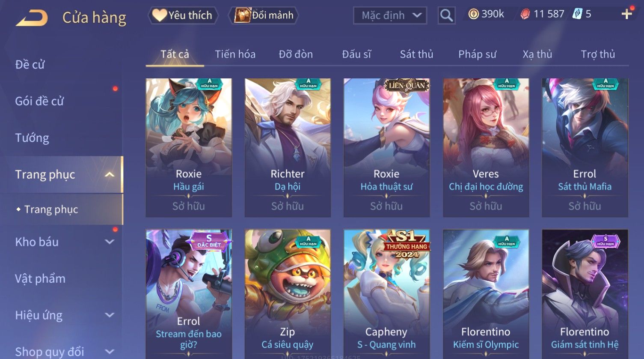
Task: Tap the plus icon to add currency
Action: tap(627, 14)
